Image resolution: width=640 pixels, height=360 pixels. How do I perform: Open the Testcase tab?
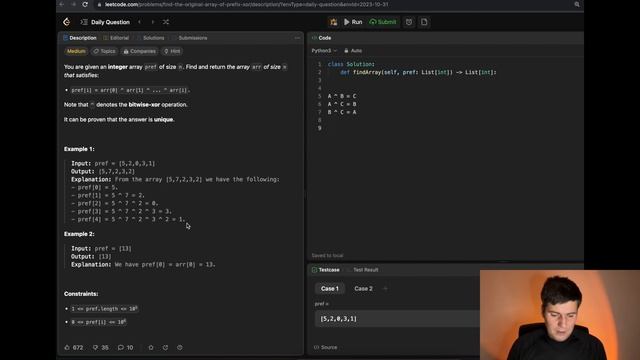pos(326,270)
